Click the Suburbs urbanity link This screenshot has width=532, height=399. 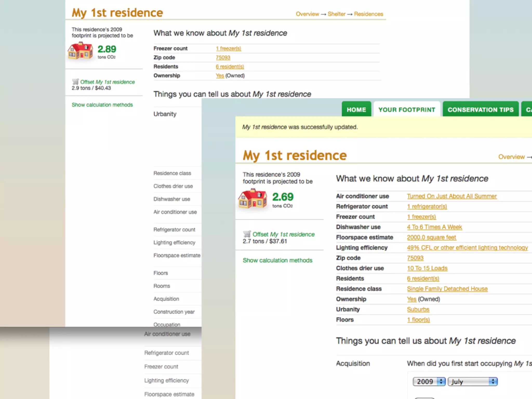[418, 309]
